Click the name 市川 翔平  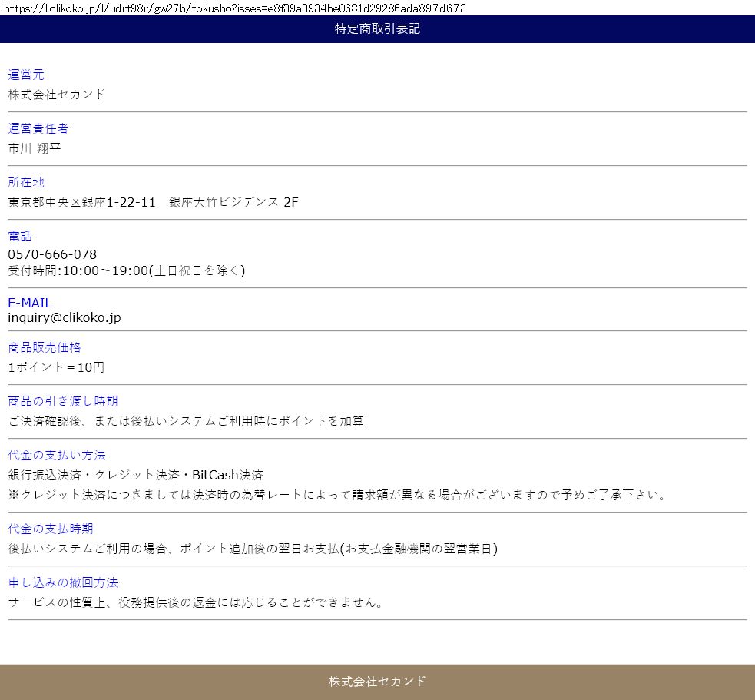coord(35,148)
